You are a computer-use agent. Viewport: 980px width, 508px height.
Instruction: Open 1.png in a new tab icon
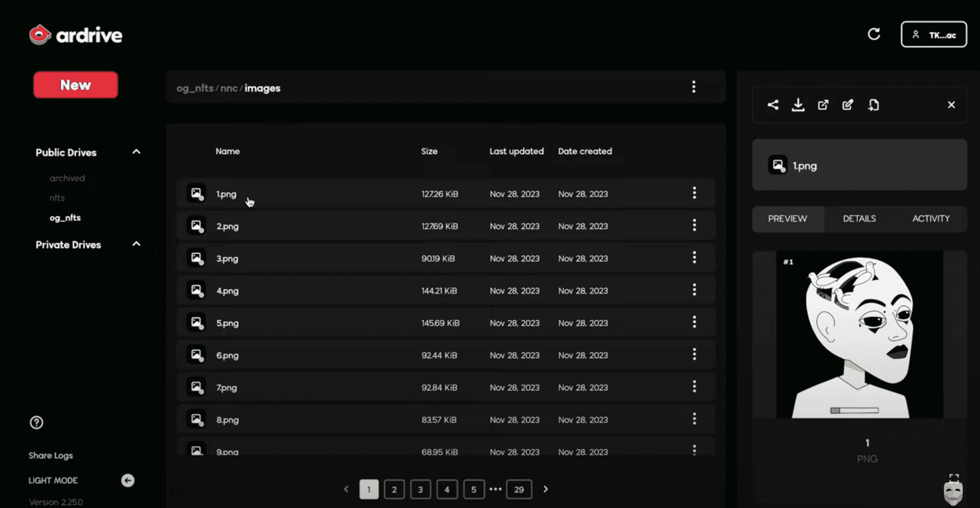pyautogui.click(x=823, y=105)
